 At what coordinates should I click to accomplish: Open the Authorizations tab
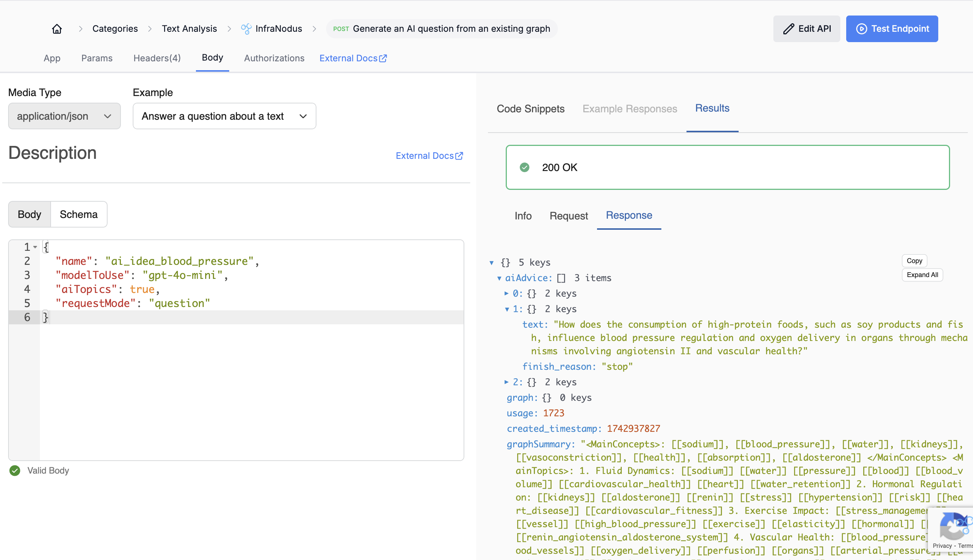(x=274, y=58)
